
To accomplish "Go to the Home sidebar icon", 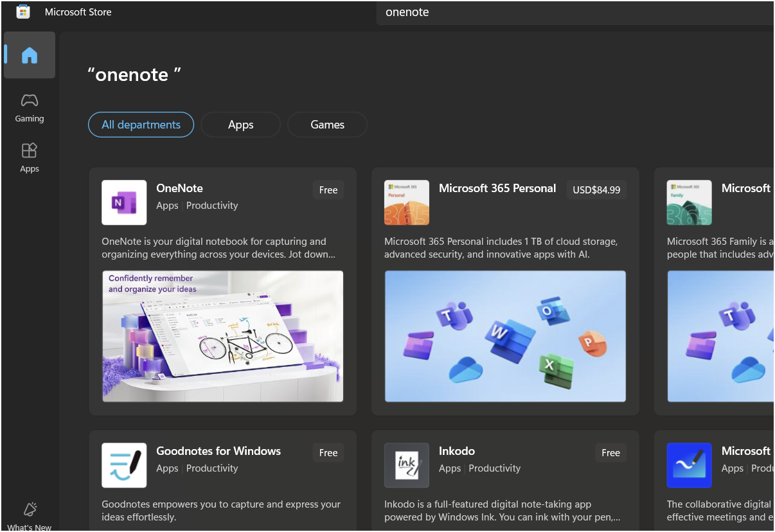I will click(30, 55).
